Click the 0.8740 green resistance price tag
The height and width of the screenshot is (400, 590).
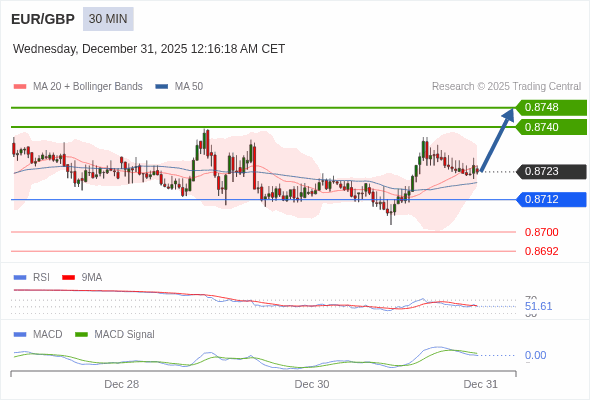pyautogui.click(x=551, y=127)
